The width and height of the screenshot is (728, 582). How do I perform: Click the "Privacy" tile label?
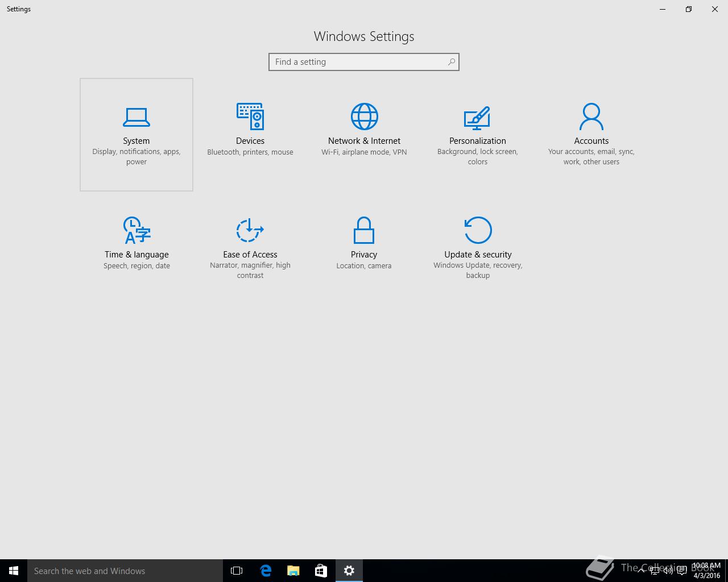coord(364,255)
